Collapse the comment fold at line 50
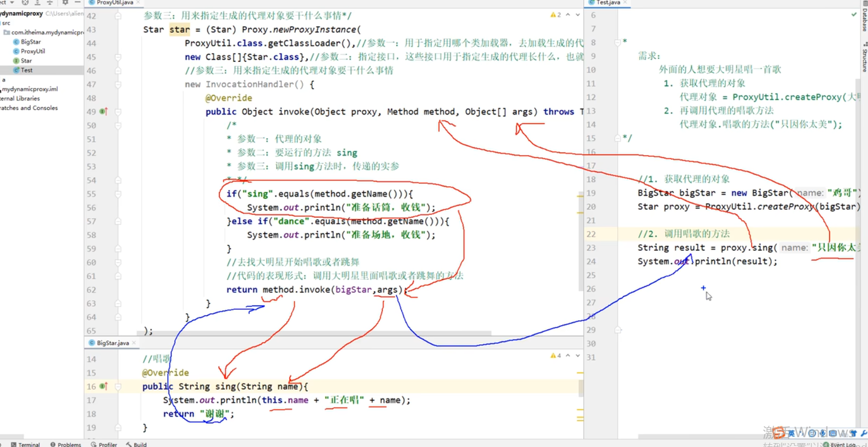The height and width of the screenshot is (447, 868). [x=118, y=125]
